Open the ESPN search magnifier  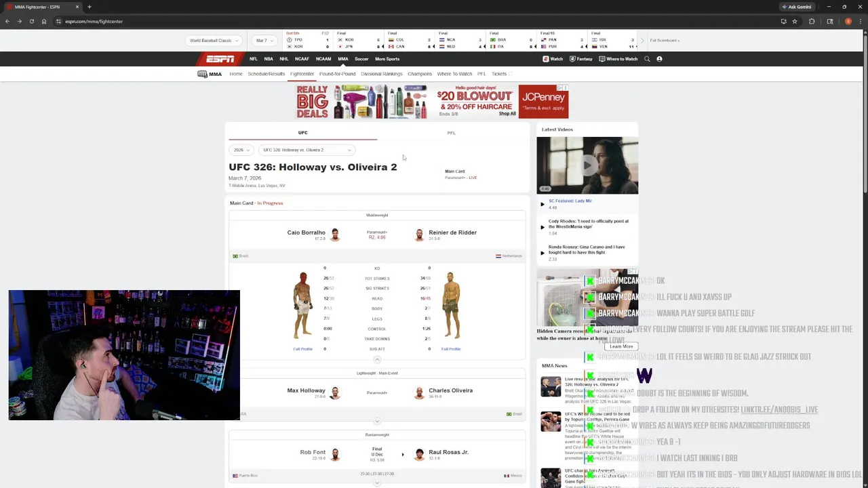click(x=647, y=59)
